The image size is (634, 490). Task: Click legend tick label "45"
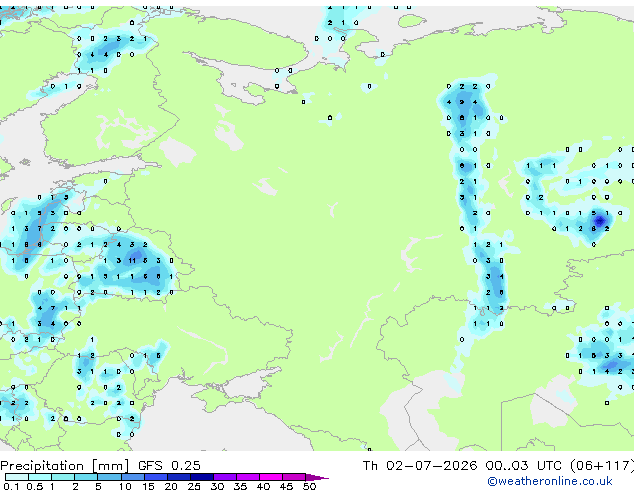286,486
